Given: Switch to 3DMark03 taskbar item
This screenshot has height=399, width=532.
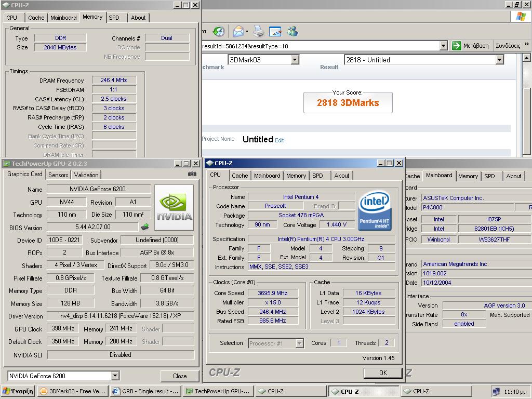Looking at the screenshot, I should [73, 391].
